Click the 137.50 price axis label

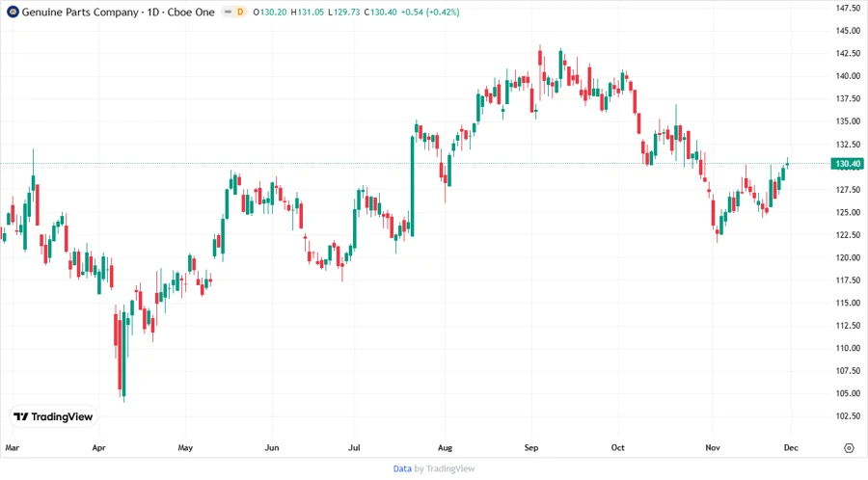(848, 98)
